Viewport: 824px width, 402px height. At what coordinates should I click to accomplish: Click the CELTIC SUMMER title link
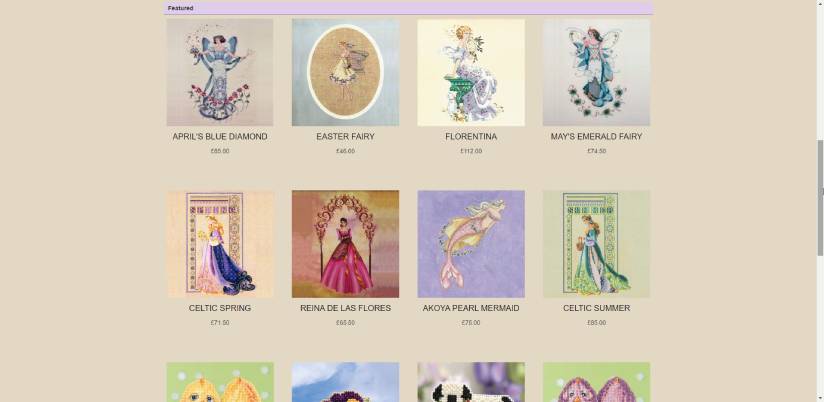(x=596, y=308)
